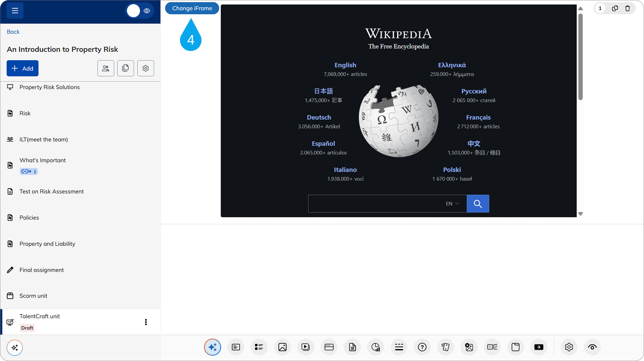644x361 pixels.
Task: Open unit settings gear in bottom toolbar
Action: click(569, 347)
